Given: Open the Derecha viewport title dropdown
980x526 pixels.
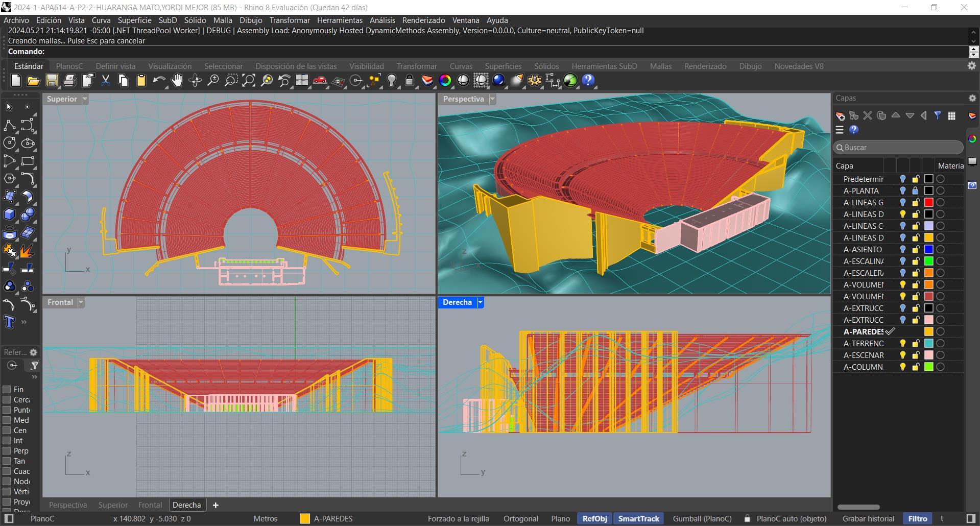Looking at the screenshot, I should coord(480,302).
